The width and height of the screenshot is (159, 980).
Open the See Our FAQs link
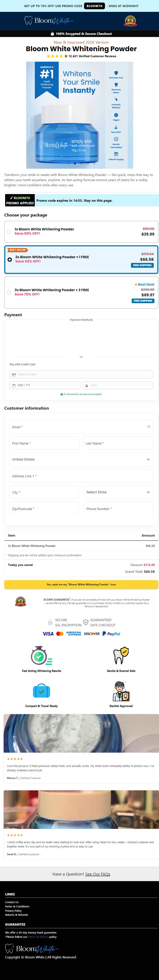(98, 874)
